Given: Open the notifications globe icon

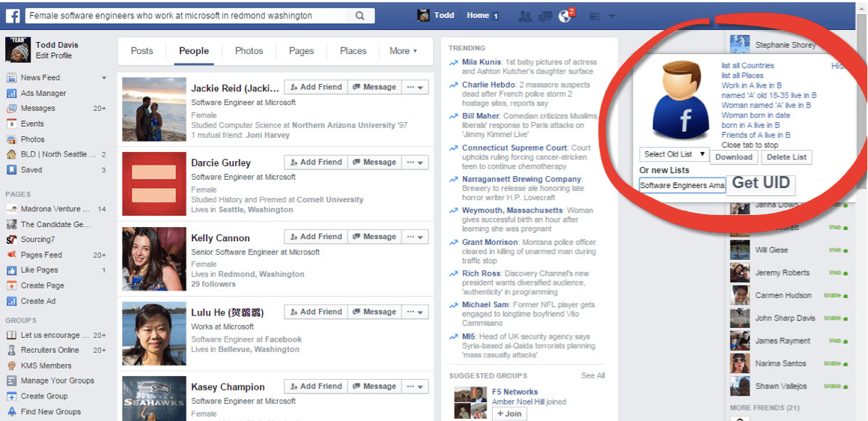Looking at the screenshot, I should click(x=565, y=16).
